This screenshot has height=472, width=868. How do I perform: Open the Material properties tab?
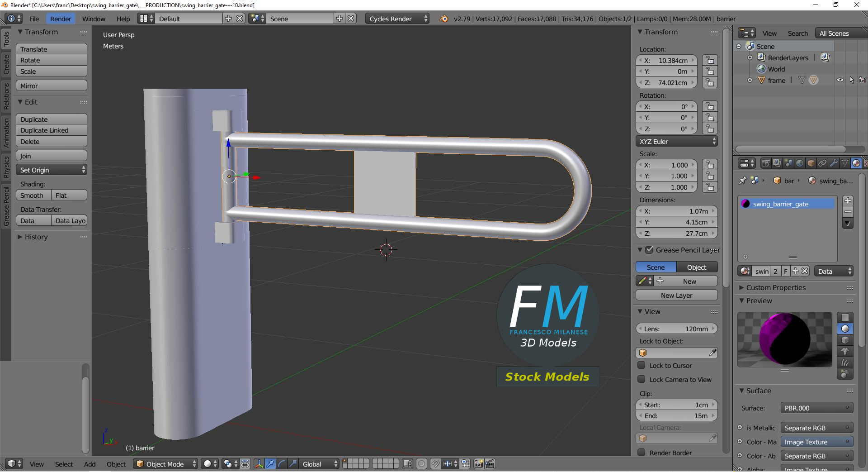tap(856, 163)
